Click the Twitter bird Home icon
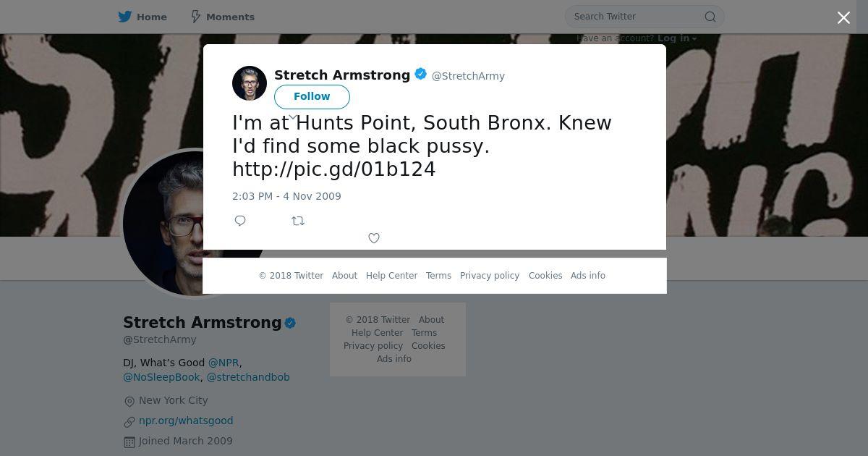Screen dimensions: 868x456 pyautogui.click(x=125, y=17)
